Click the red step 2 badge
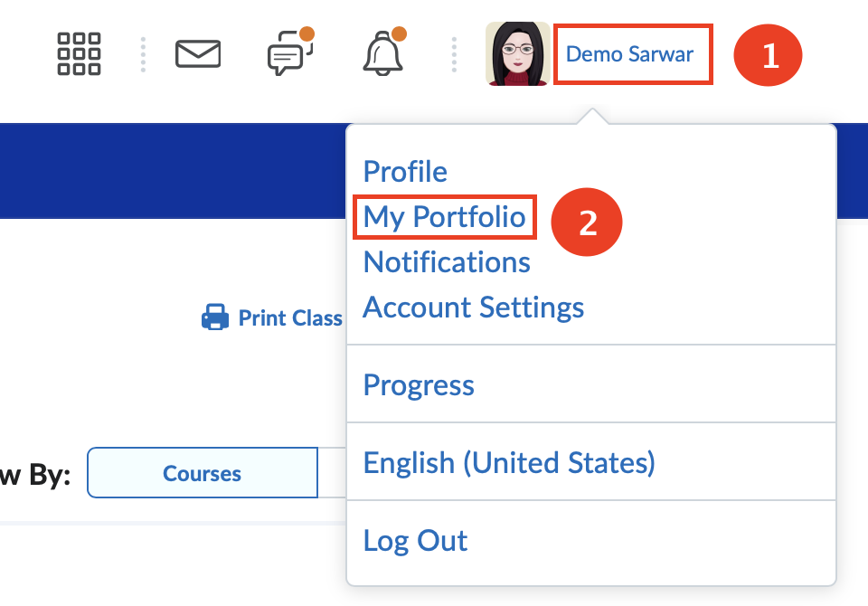The image size is (868, 606). [x=587, y=223]
